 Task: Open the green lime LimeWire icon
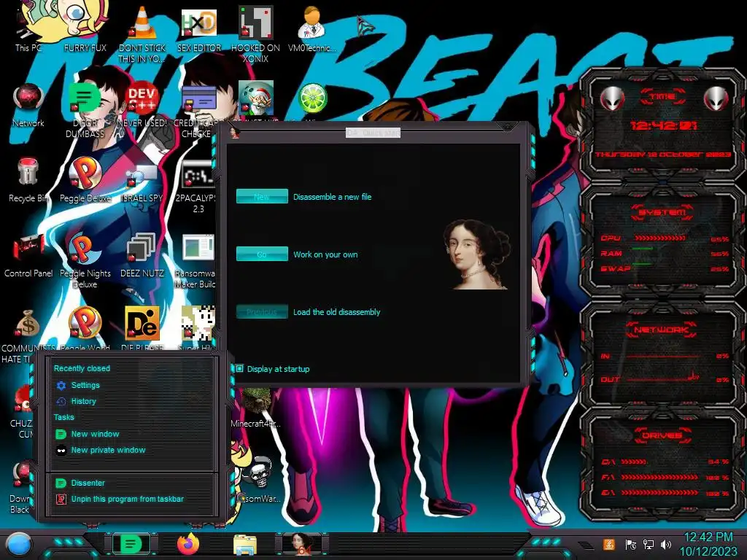coord(312,98)
